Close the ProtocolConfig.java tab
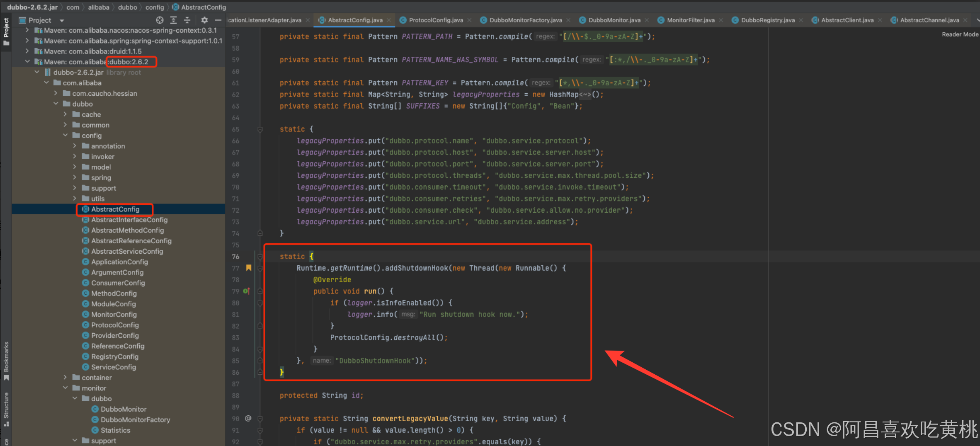This screenshot has width=980, height=446. 469,20
